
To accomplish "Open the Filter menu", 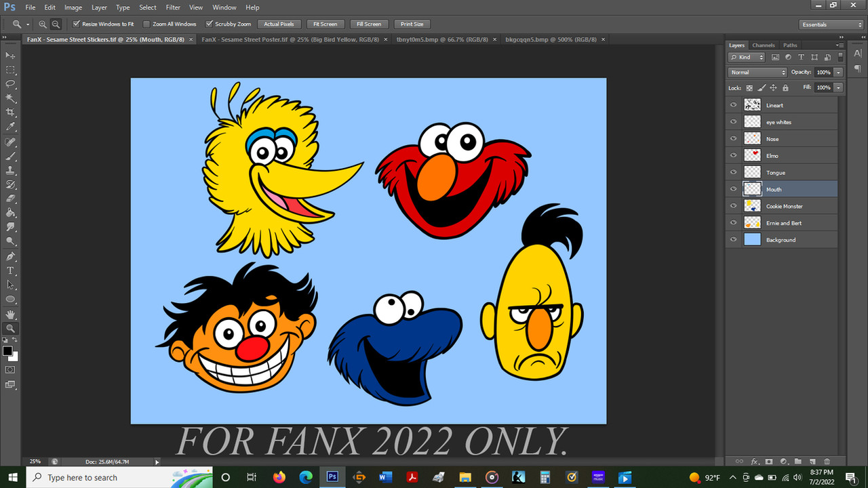I will (x=173, y=7).
